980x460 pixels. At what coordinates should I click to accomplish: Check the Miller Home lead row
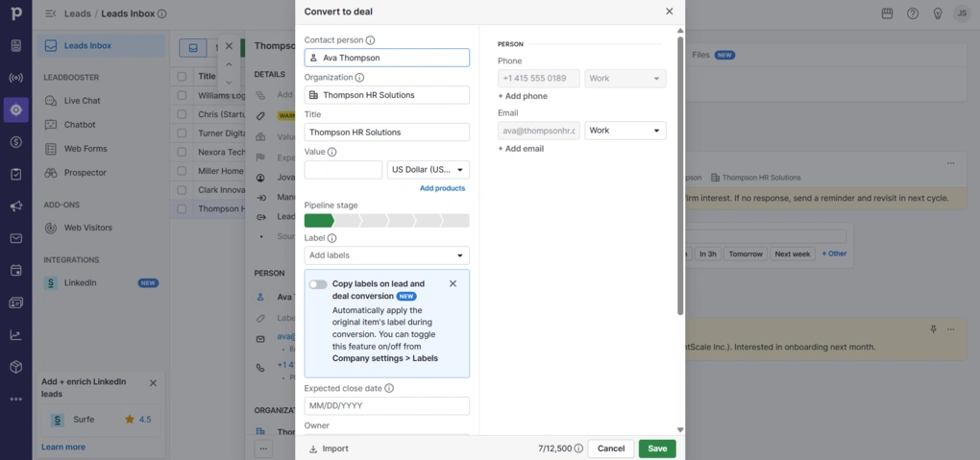click(182, 171)
